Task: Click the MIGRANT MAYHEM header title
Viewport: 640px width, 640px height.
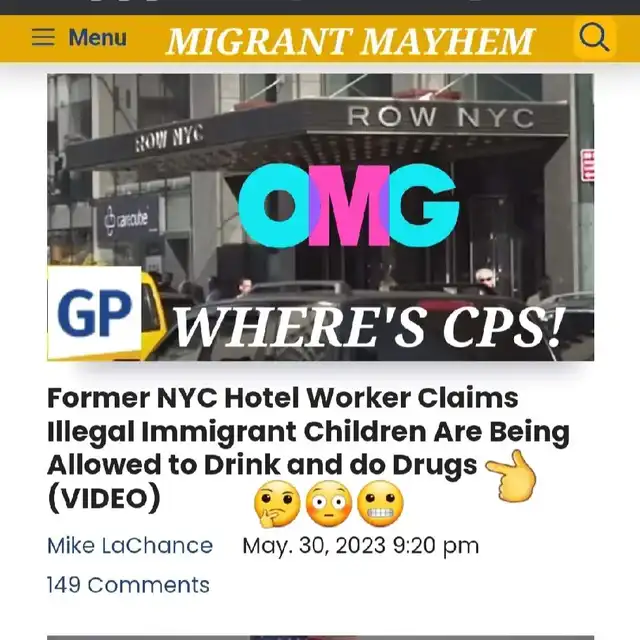Action: 350,41
